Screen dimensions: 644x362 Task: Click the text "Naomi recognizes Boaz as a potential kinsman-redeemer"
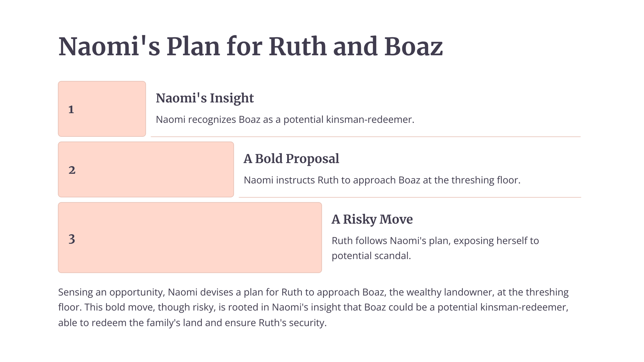[285, 119]
